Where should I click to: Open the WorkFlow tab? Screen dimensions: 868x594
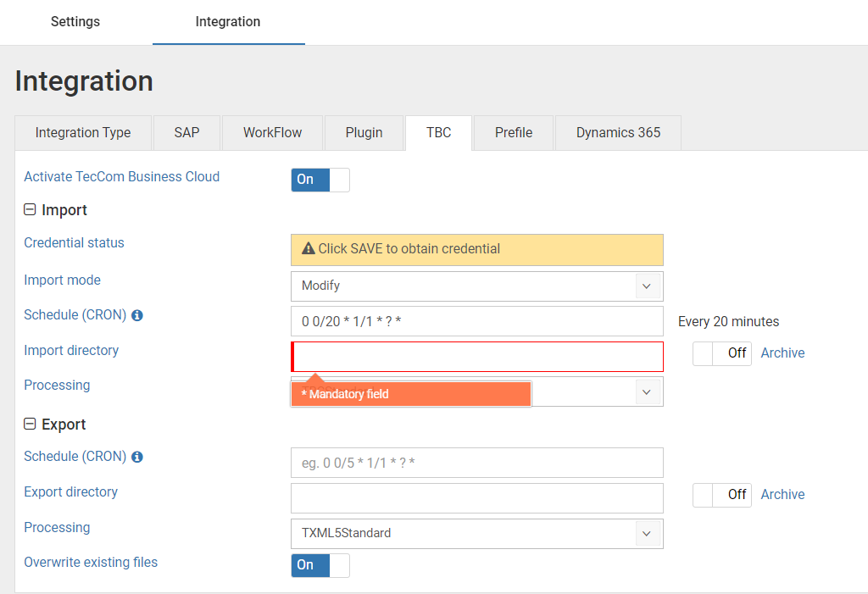272,133
